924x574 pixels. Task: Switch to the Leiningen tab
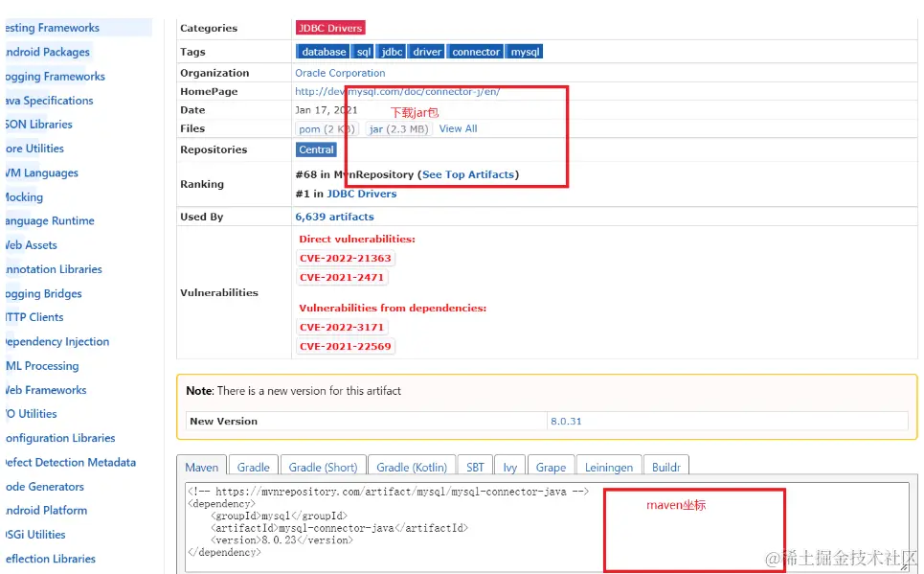pyautogui.click(x=609, y=467)
